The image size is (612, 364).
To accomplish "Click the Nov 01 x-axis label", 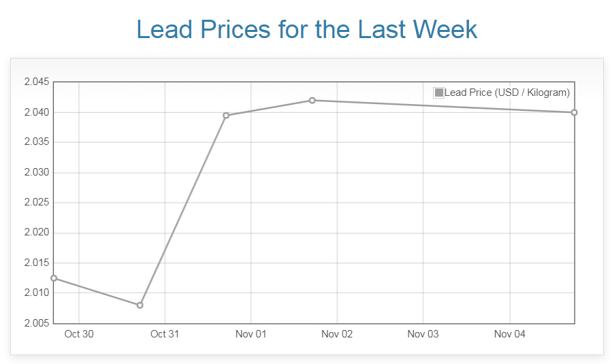I will 251,334.
